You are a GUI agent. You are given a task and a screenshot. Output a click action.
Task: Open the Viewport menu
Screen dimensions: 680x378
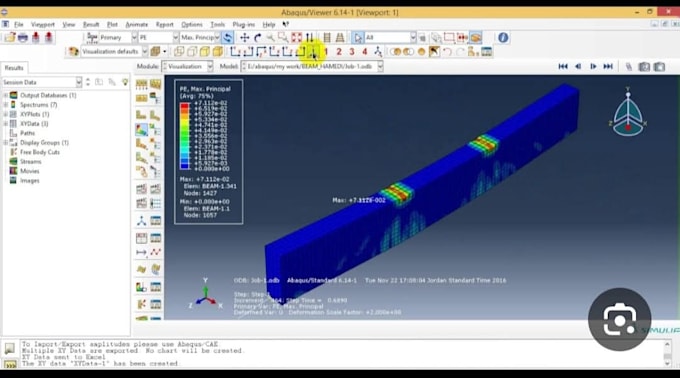42,25
